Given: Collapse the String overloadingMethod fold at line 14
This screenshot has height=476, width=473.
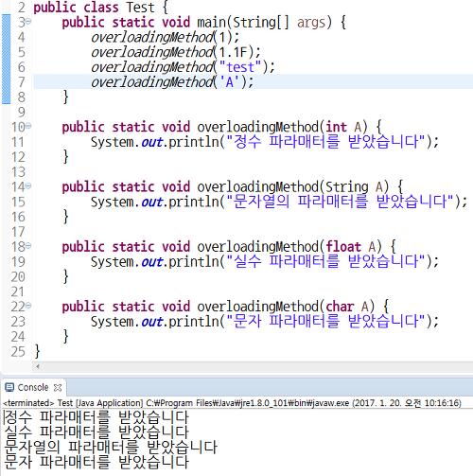Looking at the screenshot, I should click(28, 186).
